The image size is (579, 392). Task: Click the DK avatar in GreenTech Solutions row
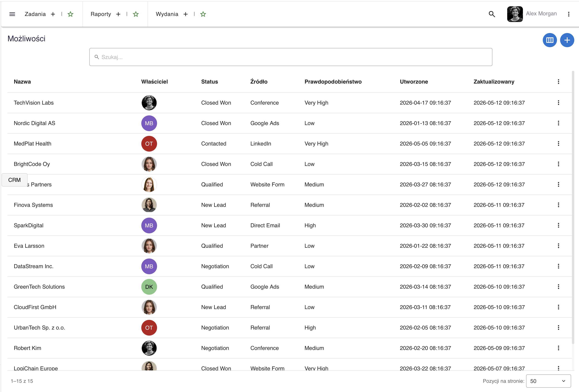[149, 287]
